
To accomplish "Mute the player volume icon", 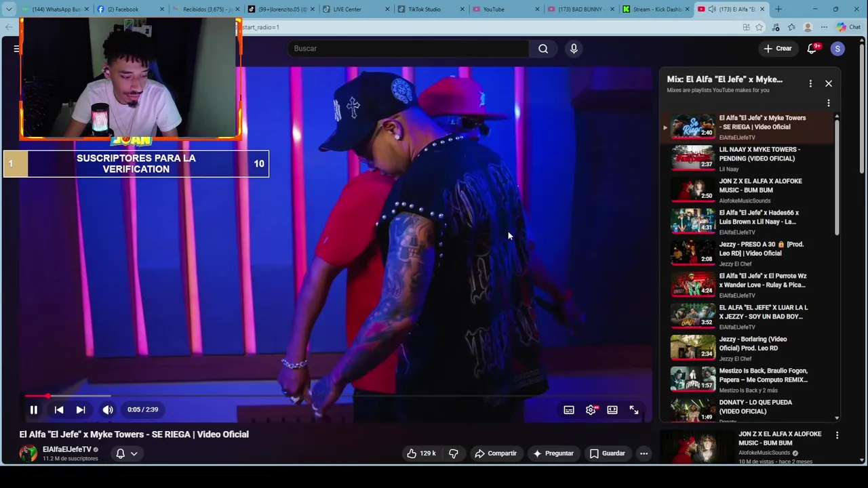I will 107,409.
